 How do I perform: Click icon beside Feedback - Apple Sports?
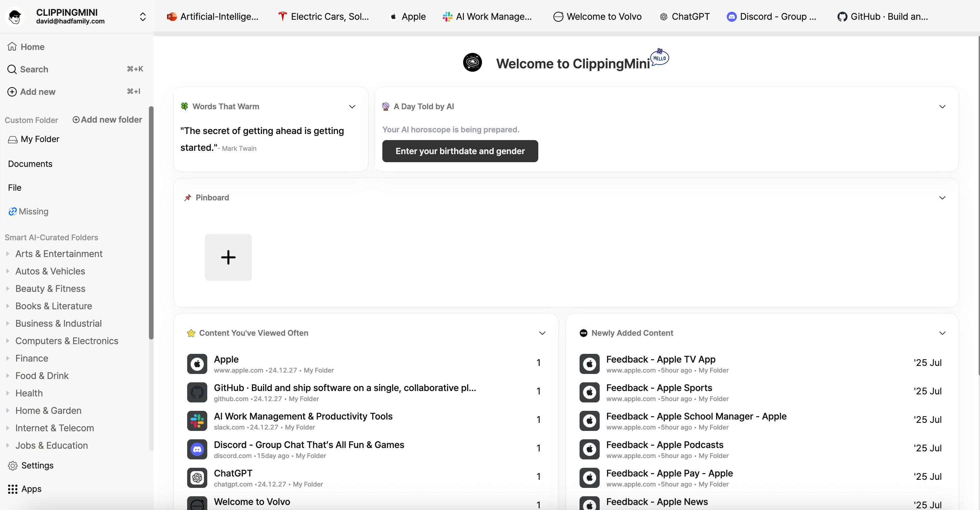click(589, 393)
